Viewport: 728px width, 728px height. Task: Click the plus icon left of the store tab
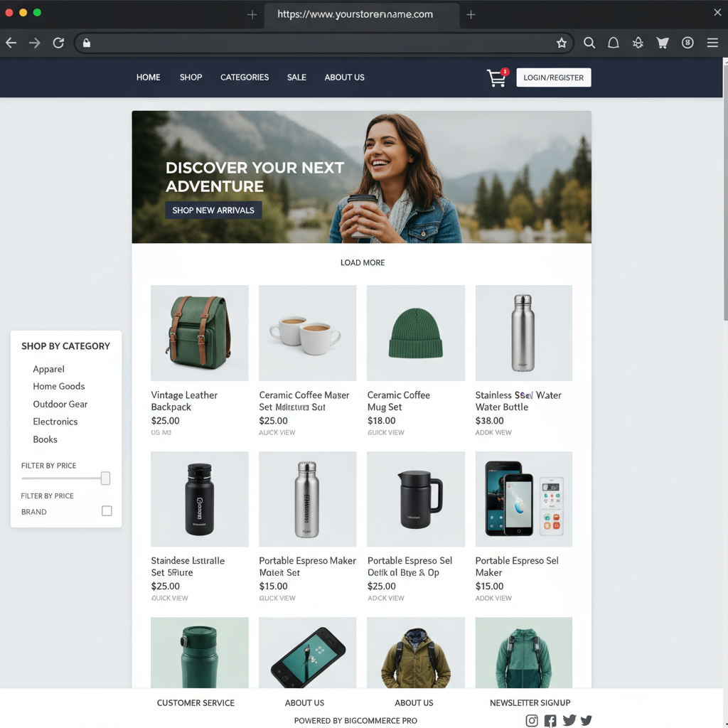click(252, 15)
